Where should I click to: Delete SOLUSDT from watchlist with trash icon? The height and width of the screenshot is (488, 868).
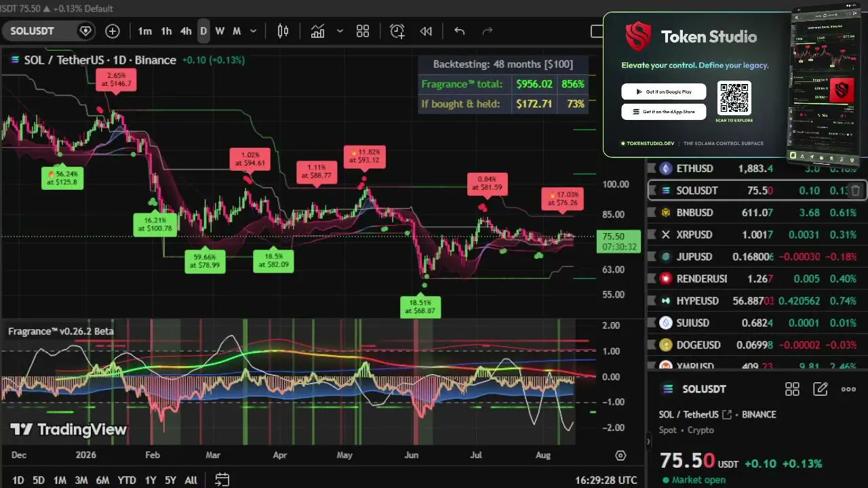(855, 190)
